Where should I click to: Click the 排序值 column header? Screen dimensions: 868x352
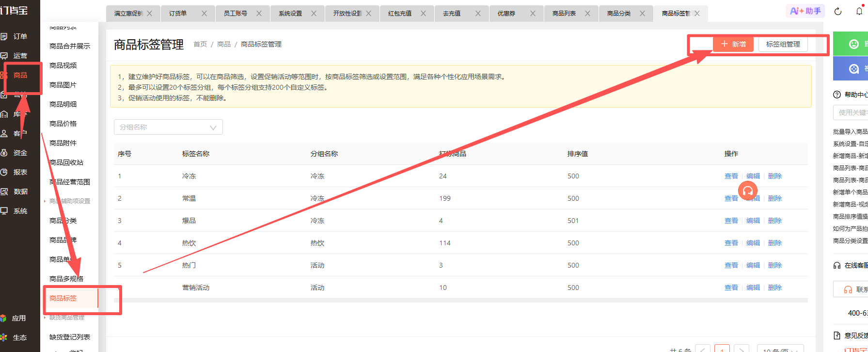point(578,154)
